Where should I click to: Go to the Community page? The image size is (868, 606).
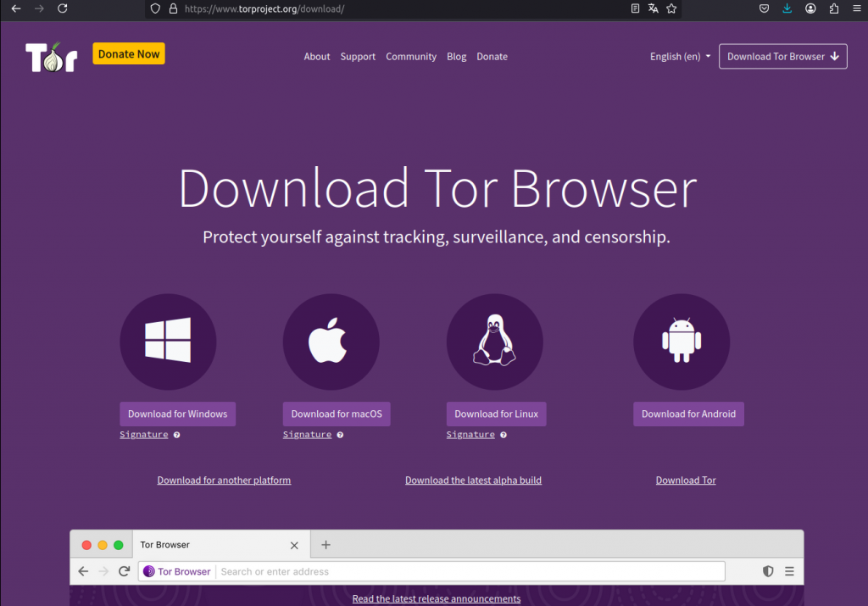click(x=411, y=57)
